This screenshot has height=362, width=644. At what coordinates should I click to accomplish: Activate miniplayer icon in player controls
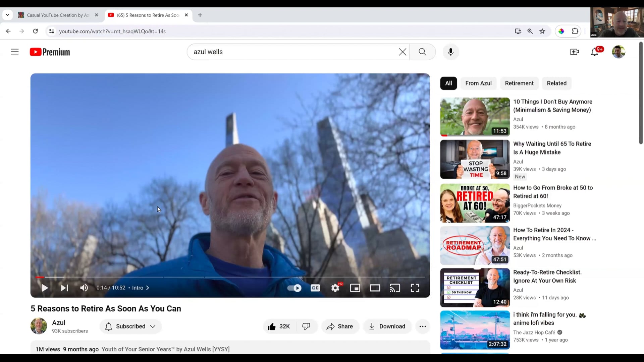click(x=355, y=288)
